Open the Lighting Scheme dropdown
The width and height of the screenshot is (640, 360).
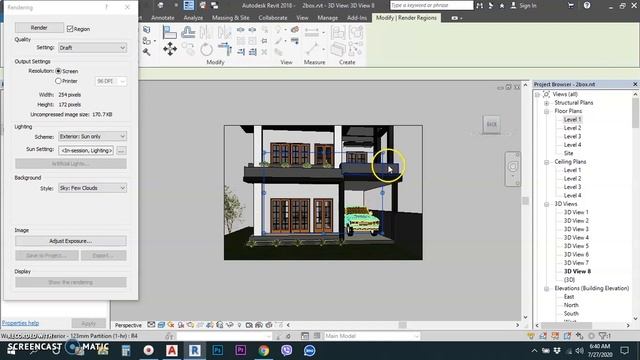coord(92,136)
